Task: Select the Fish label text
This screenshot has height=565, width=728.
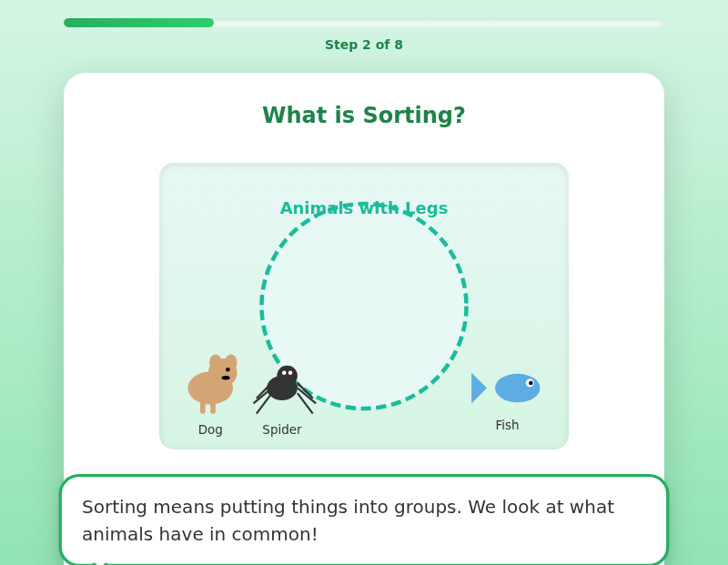Action: tap(507, 425)
